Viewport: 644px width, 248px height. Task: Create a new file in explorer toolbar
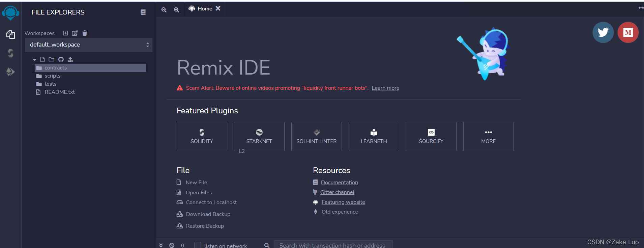pos(42,59)
